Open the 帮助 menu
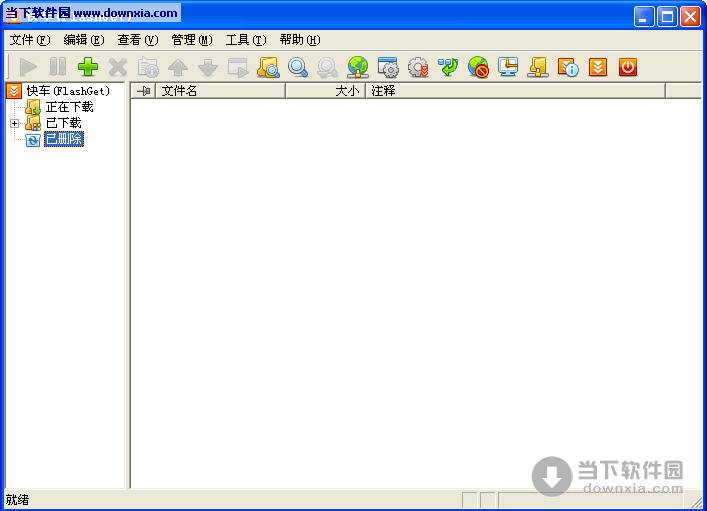The height and width of the screenshot is (511, 707). (299, 40)
